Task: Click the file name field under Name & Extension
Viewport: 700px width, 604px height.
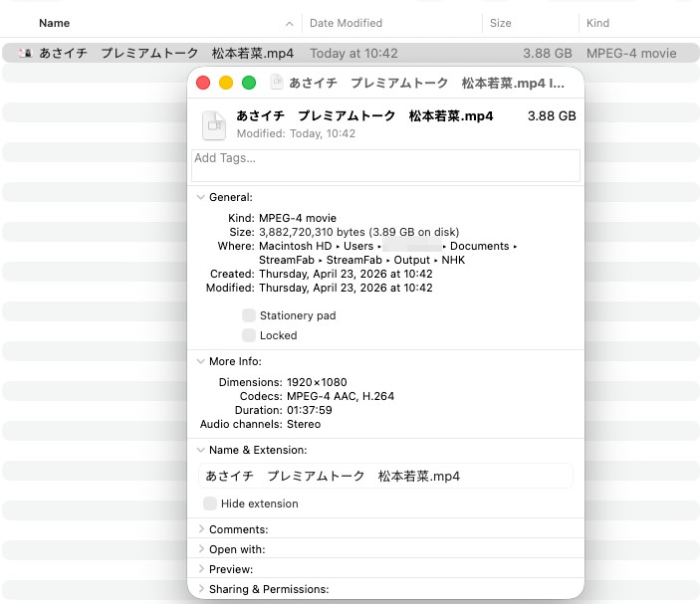Action: click(385, 476)
